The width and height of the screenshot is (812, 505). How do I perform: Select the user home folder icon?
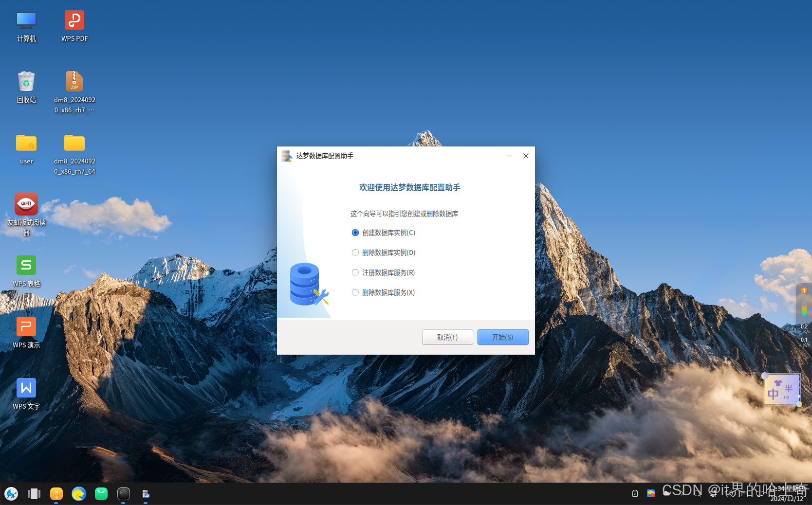(x=26, y=149)
